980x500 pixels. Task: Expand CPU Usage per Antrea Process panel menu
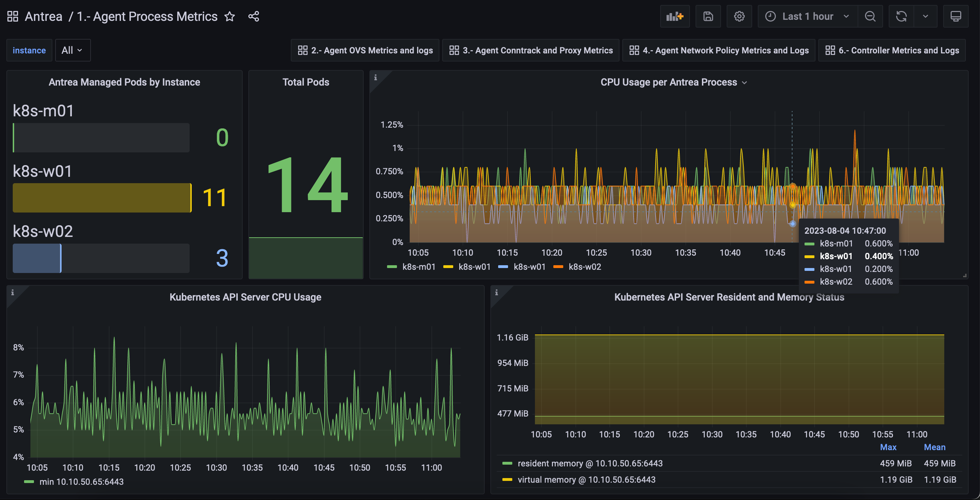(744, 82)
